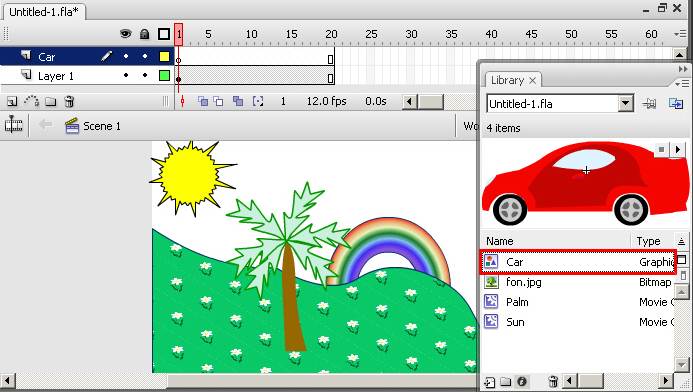Insert a layer folder in the timeline
Image resolution: width=693 pixels, height=392 pixels.
coord(51,102)
